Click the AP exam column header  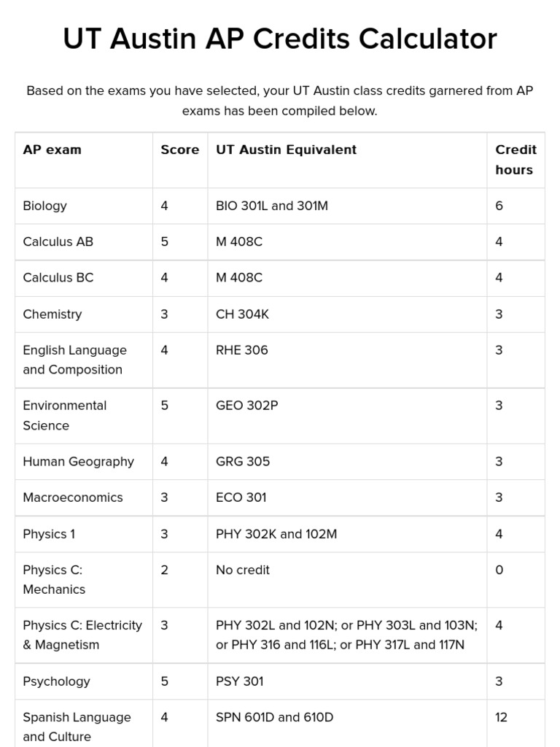point(52,150)
